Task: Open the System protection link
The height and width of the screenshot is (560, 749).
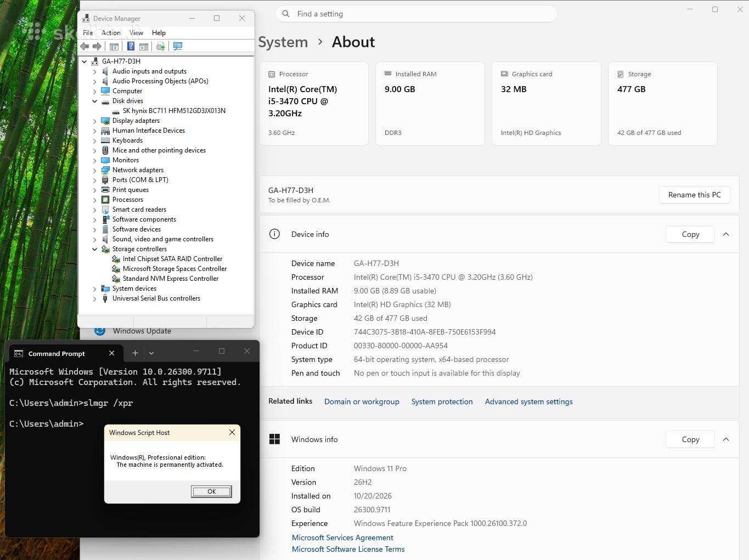Action: click(x=442, y=401)
